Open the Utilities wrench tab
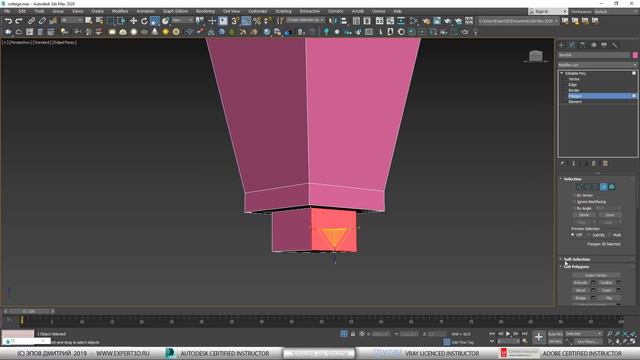640x360 pixels. (x=615, y=45)
